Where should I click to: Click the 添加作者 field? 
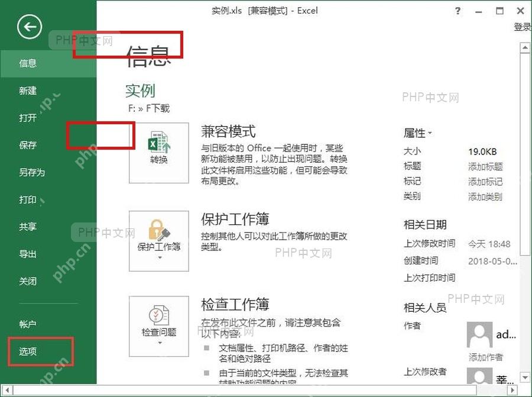click(x=485, y=357)
